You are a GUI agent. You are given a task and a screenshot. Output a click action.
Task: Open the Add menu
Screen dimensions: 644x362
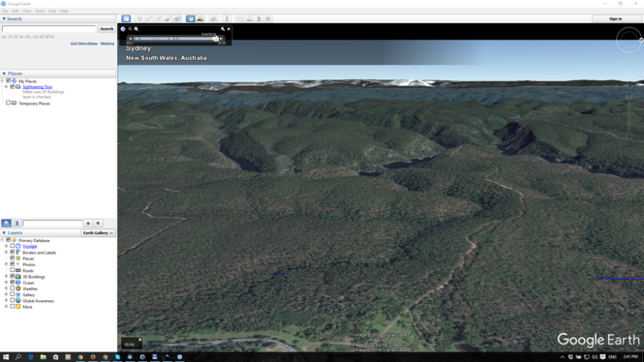tap(52, 11)
